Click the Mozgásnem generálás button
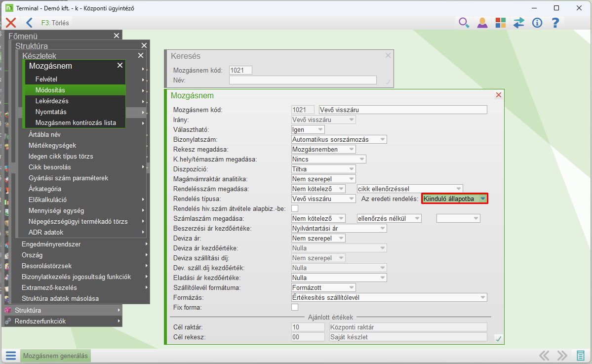Image resolution: width=592 pixels, height=364 pixels. (55, 356)
